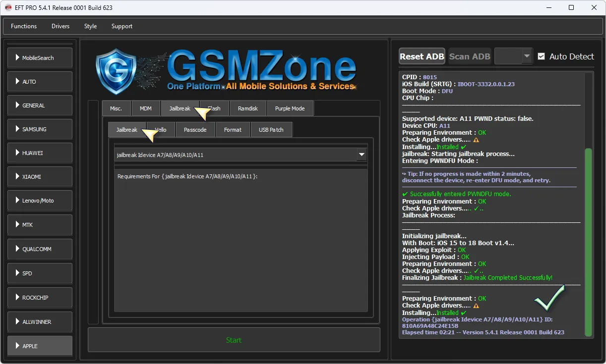Click the arrow icon beside QUALCOMM
This screenshot has height=364, width=606.
click(18, 249)
